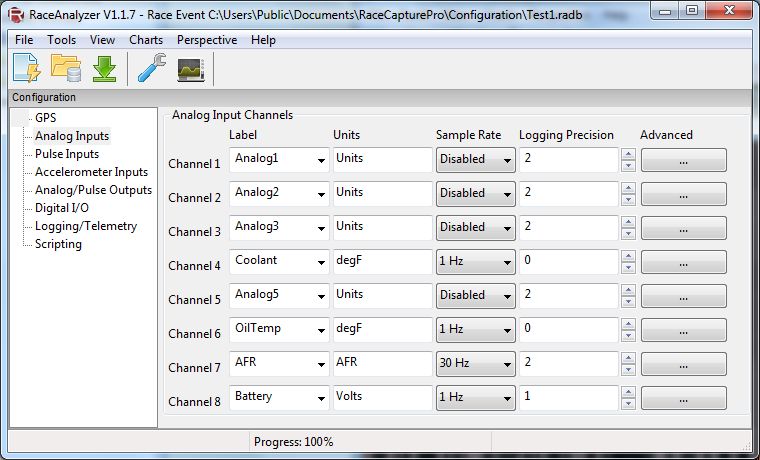Open Channel 4 label dropdown Coolant
This screenshot has height=460, width=760.
click(279, 261)
